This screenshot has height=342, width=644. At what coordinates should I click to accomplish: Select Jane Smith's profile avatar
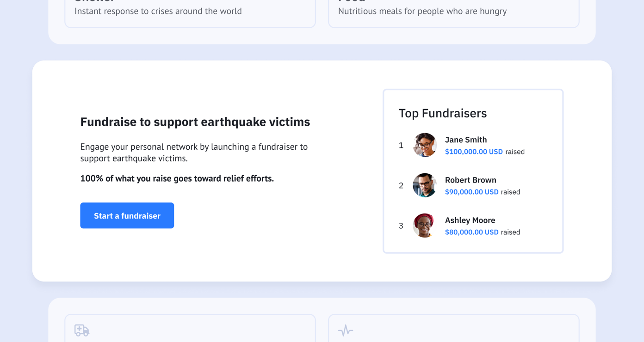pos(424,145)
